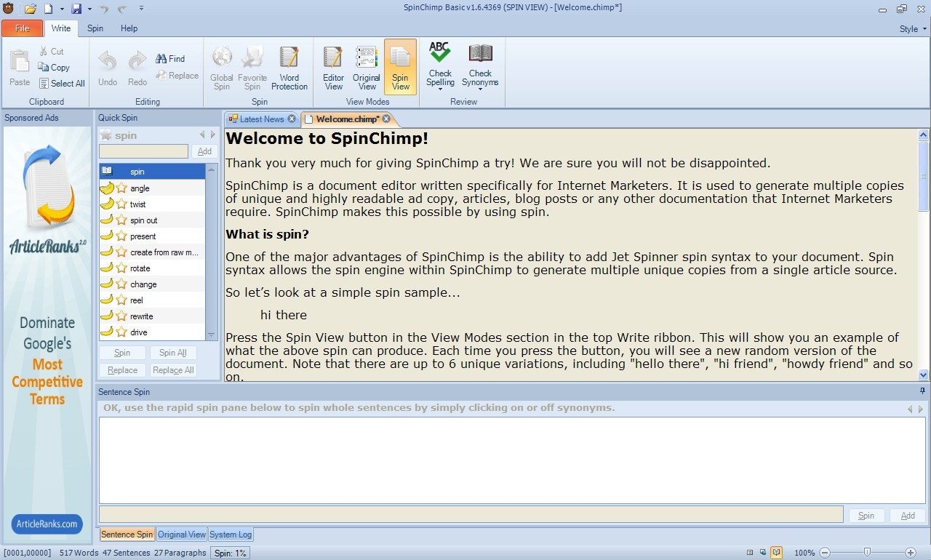Click the Spin All button
The image size is (931, 560).
(173, 353)
